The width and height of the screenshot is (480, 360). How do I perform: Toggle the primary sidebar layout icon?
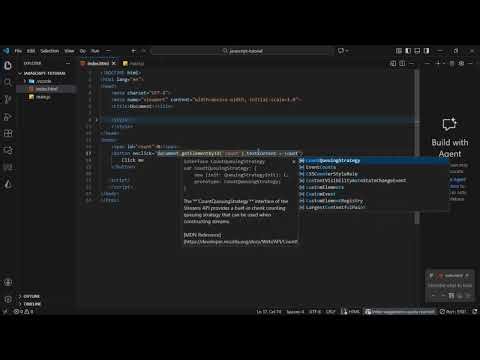click(x=408, y=51)
